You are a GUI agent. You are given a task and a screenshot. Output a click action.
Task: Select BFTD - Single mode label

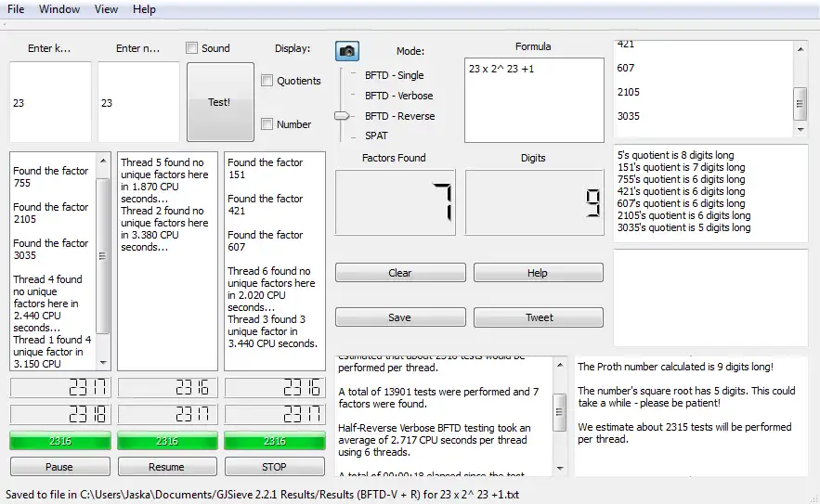coord(395,75)
